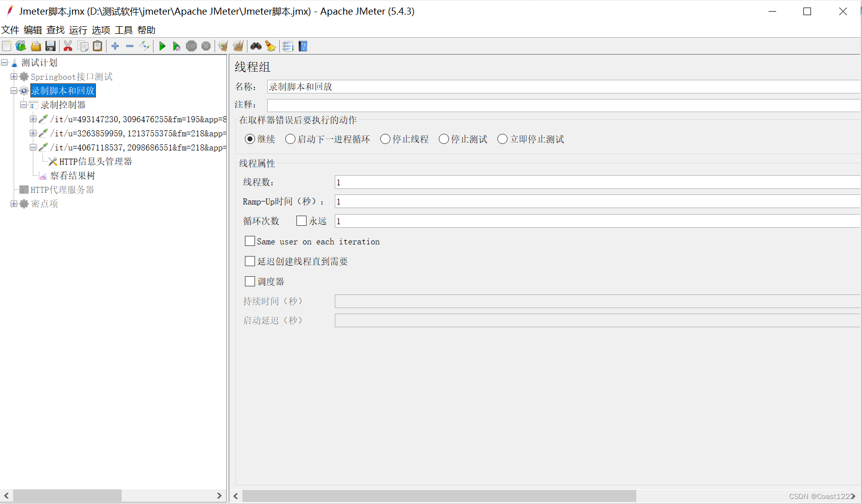Click the Clear All double broom icon

(x=238, y=46)
